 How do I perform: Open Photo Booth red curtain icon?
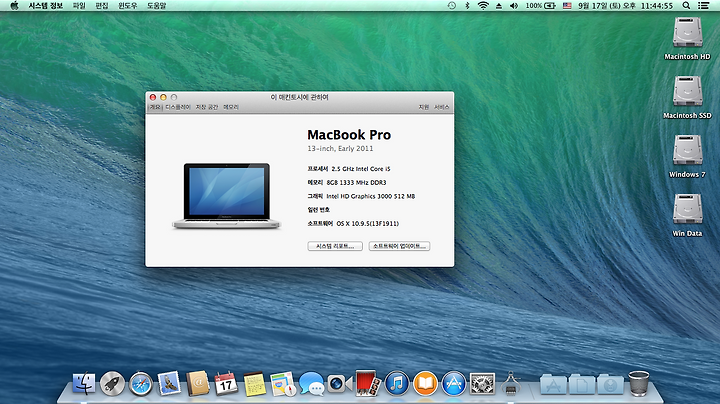[368, 384]
